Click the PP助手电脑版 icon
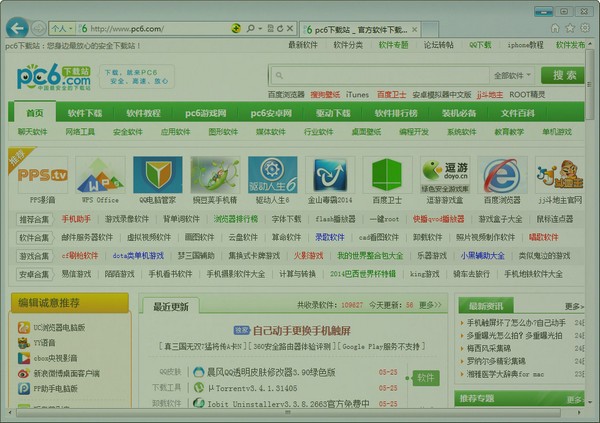Screen dimensions: 600x423 tap(24, 389)
